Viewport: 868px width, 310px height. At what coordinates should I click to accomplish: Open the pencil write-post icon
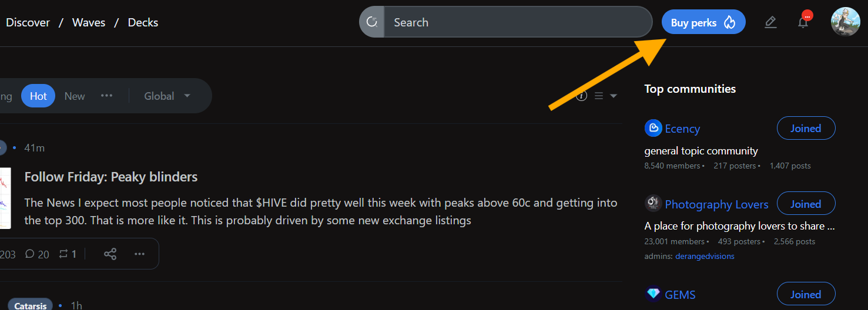[x=770, y=22]
